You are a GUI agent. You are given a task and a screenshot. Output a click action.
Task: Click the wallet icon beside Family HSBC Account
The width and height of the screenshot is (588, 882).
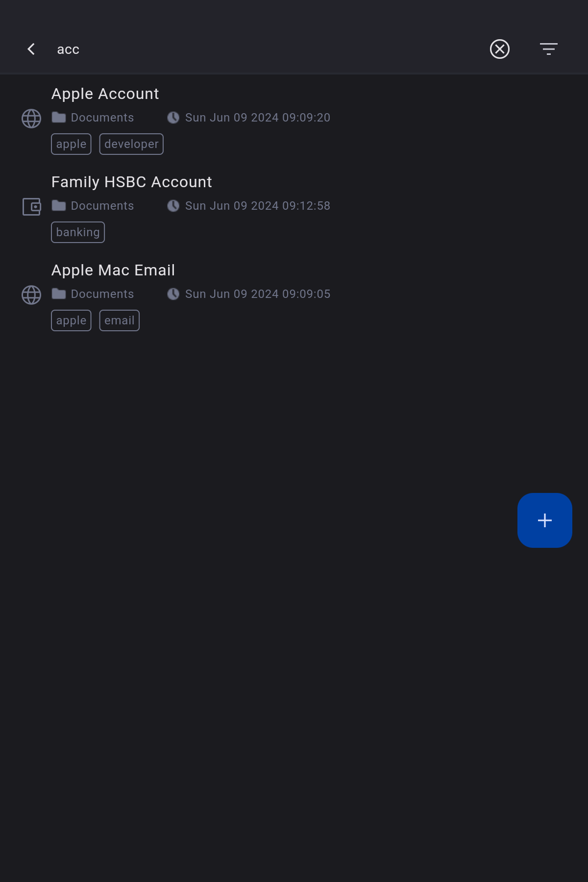32,207
